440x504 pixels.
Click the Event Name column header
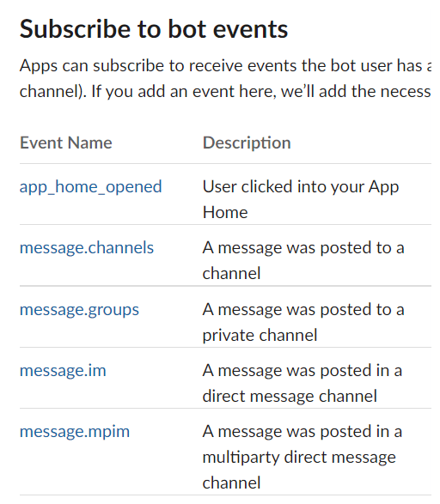(66, 143)
